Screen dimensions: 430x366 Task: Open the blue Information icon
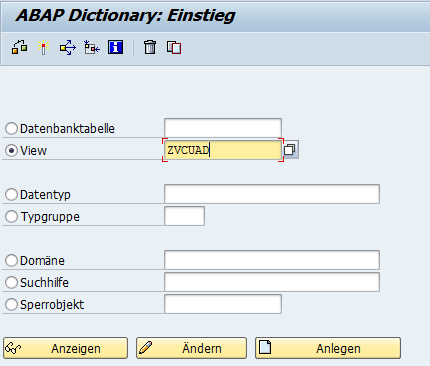click(x=115, y=47)
